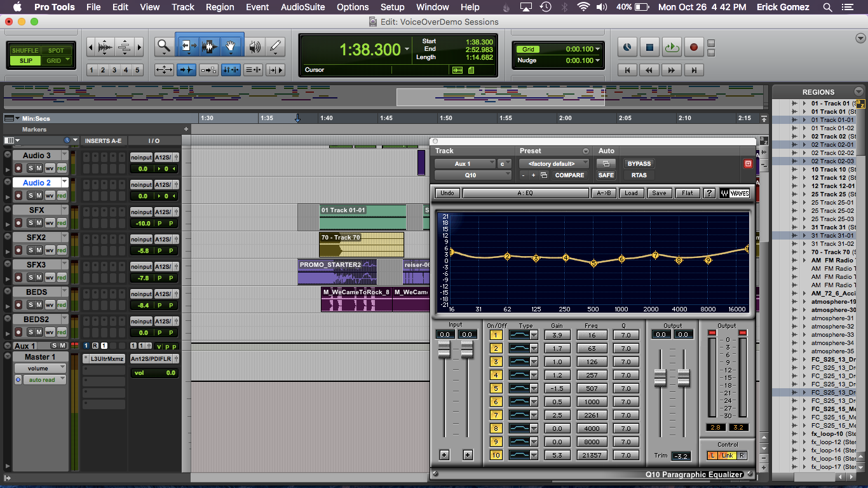Click the MIDI vertical zoom icon

click(x=125, y=47)
